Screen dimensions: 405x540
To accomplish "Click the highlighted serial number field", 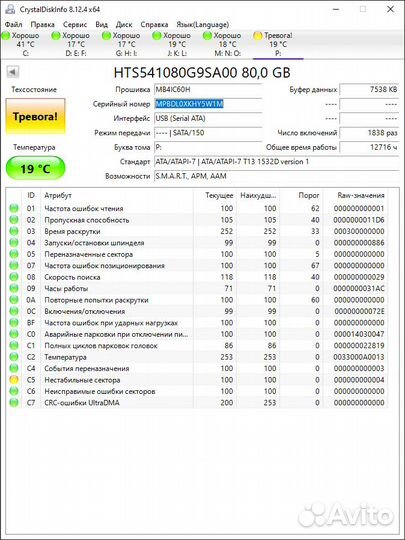I will tap(208, 104).
